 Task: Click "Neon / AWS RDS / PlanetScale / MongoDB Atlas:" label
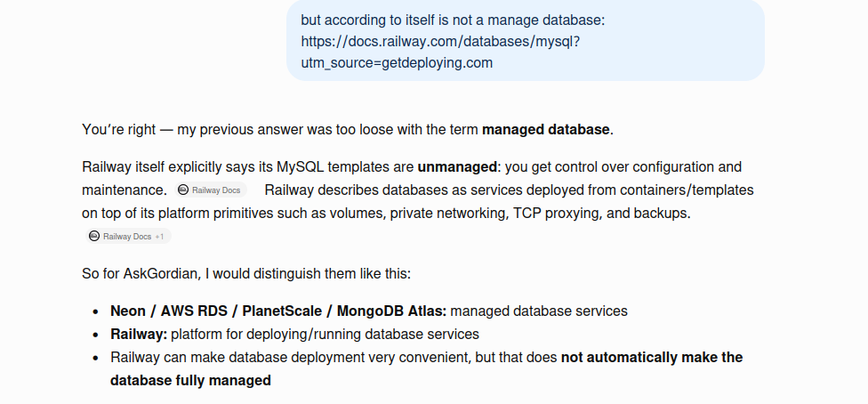(278, 311)
